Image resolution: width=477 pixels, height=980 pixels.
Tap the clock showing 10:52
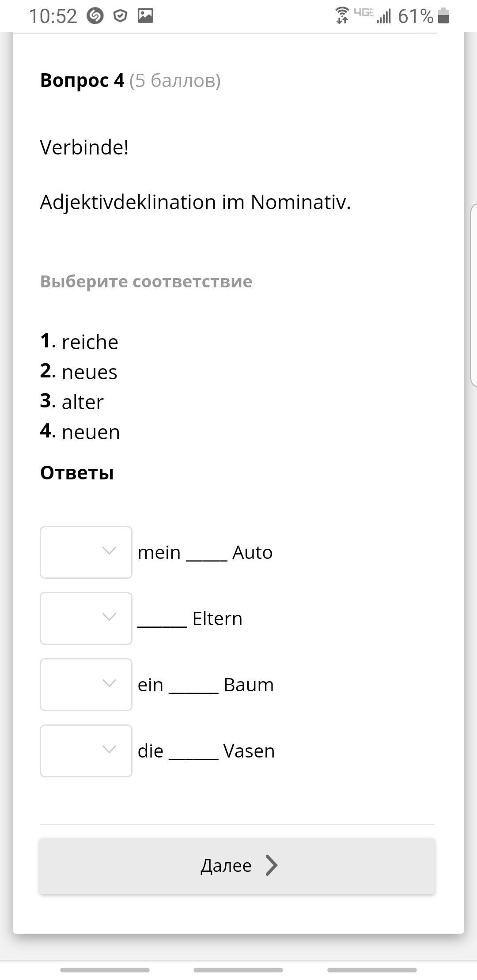click(x=53, y=16)
